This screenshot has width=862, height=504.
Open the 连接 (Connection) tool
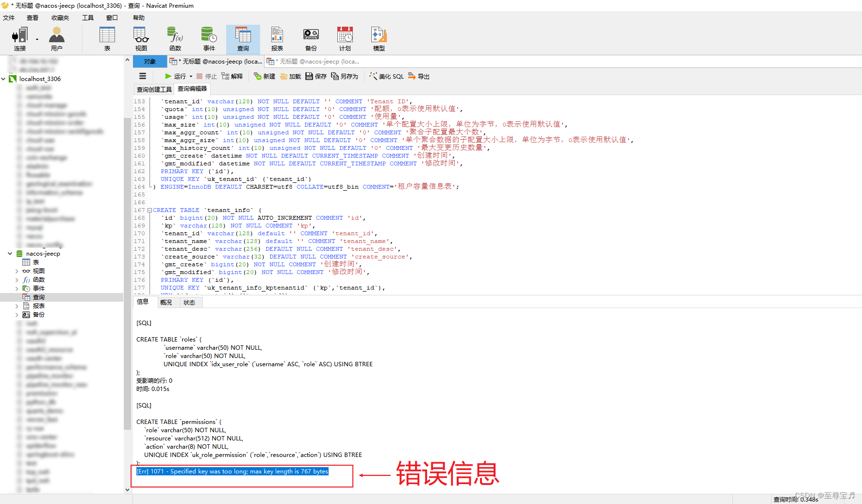click(x=20, y=39)
